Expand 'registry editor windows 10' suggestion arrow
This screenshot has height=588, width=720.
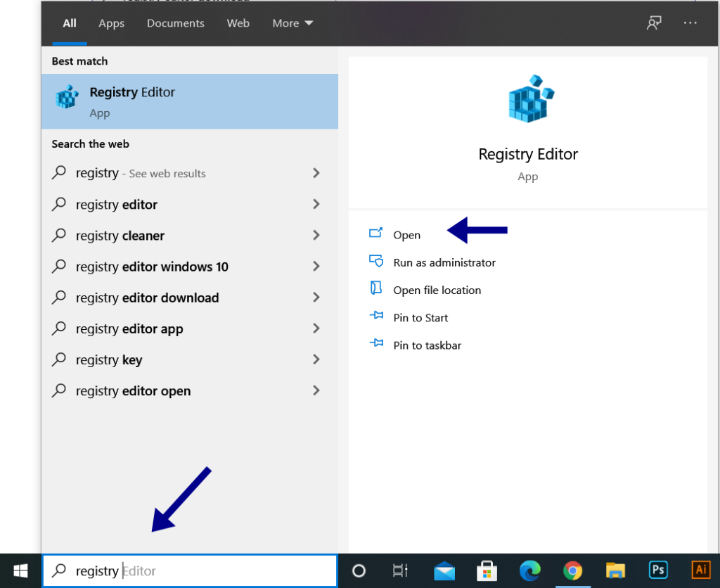[316, 267]
